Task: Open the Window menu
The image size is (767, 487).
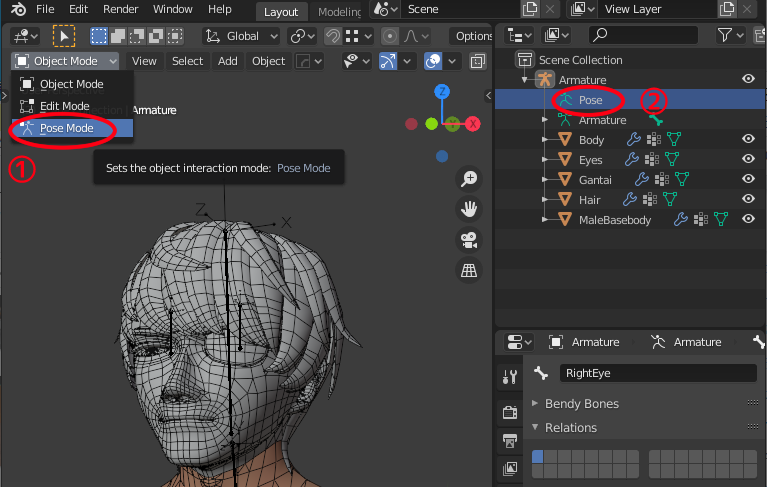Action: [173, 9]
